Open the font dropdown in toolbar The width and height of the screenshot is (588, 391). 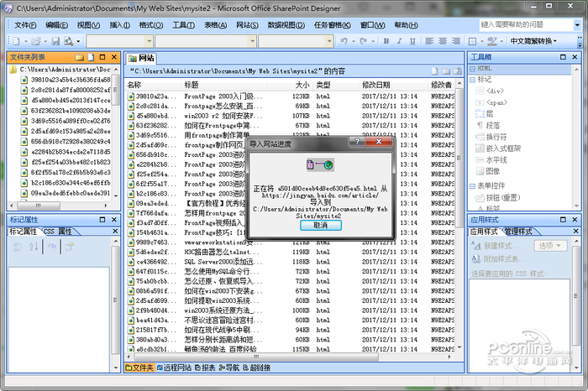pos(252,41)
